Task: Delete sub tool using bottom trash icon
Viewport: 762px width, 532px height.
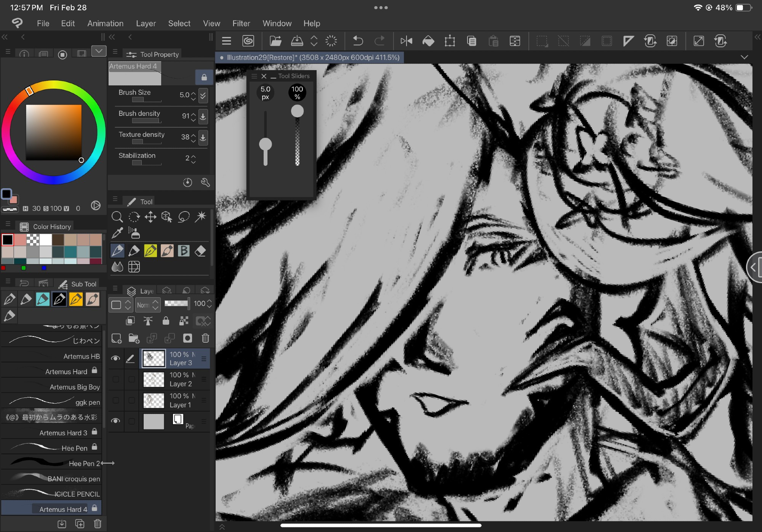Action: tap(98, 524)
